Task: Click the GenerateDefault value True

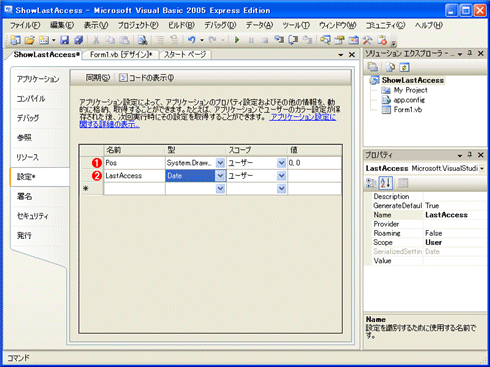Action: (x=455, y=206)
